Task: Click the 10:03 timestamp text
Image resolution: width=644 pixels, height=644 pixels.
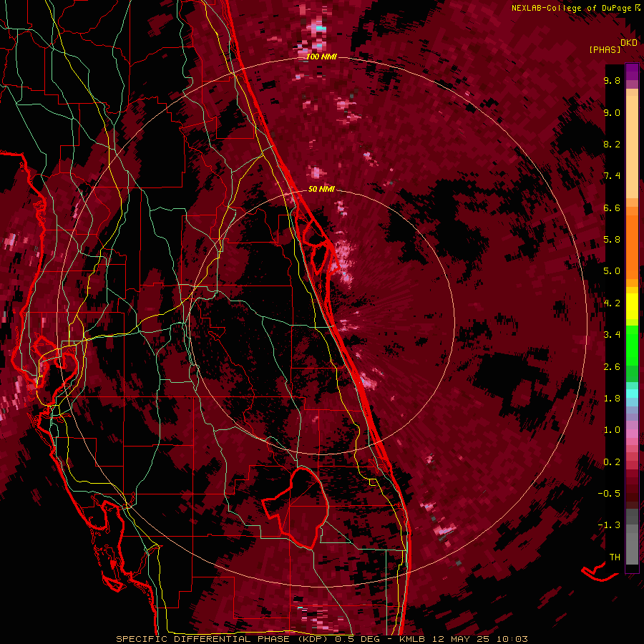Action: pos(512,639)
